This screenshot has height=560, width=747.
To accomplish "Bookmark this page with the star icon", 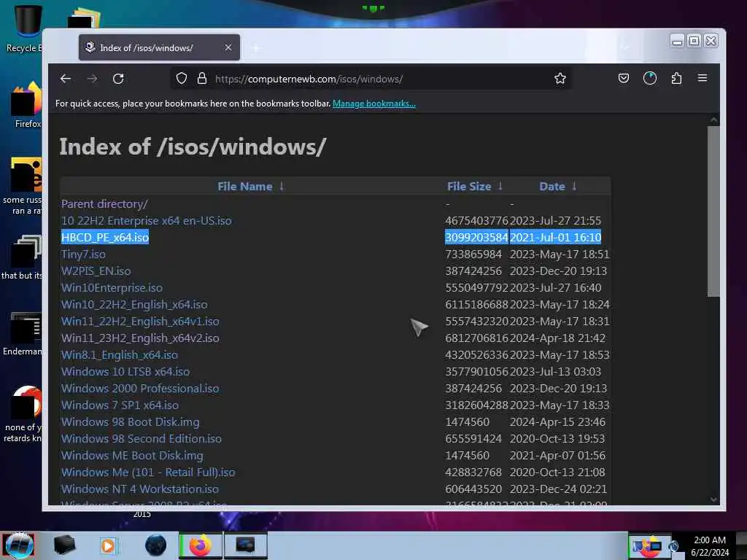I will coord(560,79).
